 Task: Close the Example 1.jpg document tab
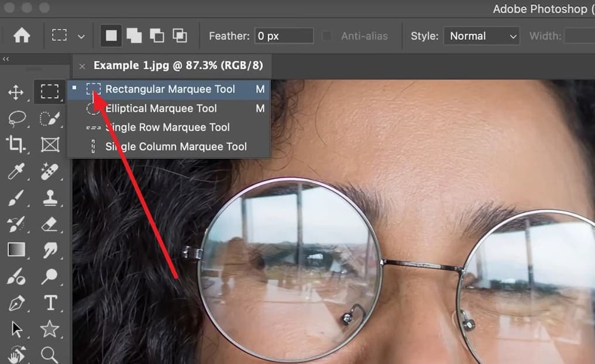pos(82,66)
